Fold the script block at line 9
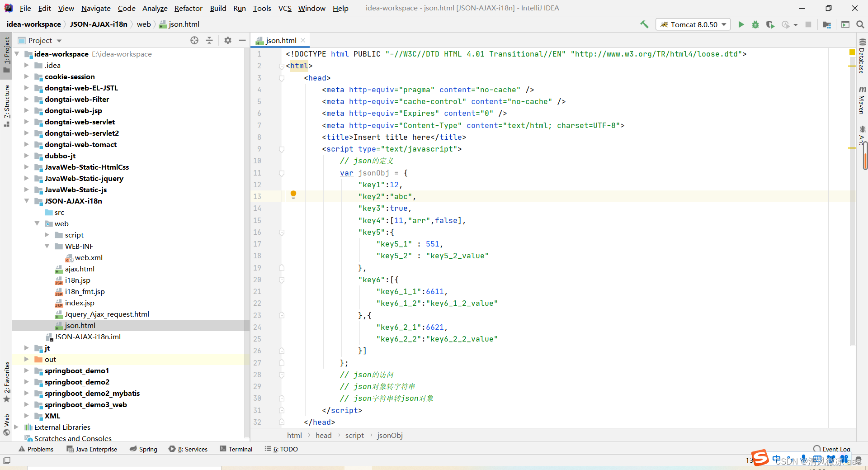Image resolution: width=868 pixels, height=470 pixels. (282, 149)
